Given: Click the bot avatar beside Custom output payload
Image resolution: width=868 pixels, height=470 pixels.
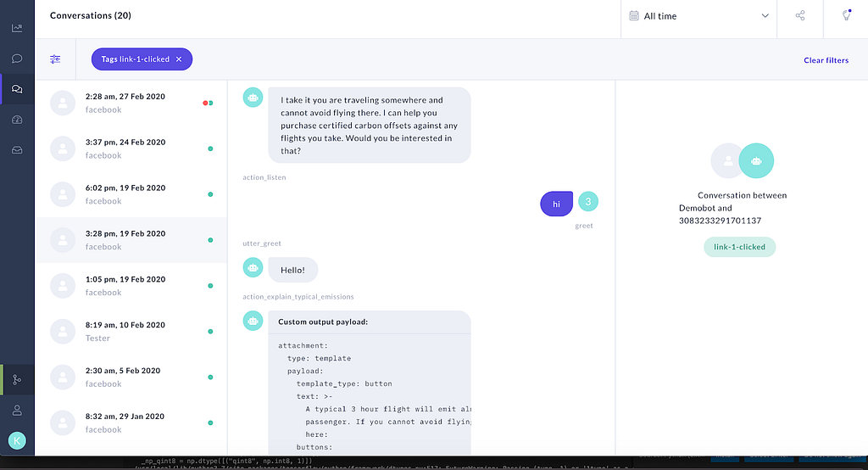Looking at the screenshot, I should (x=253, y=321).
